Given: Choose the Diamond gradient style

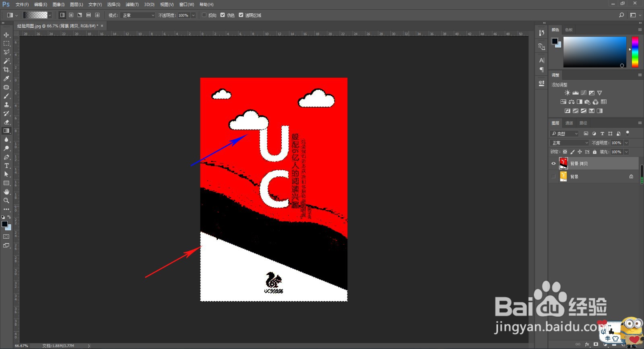Looking at the screenshot, I should (97, 15).
